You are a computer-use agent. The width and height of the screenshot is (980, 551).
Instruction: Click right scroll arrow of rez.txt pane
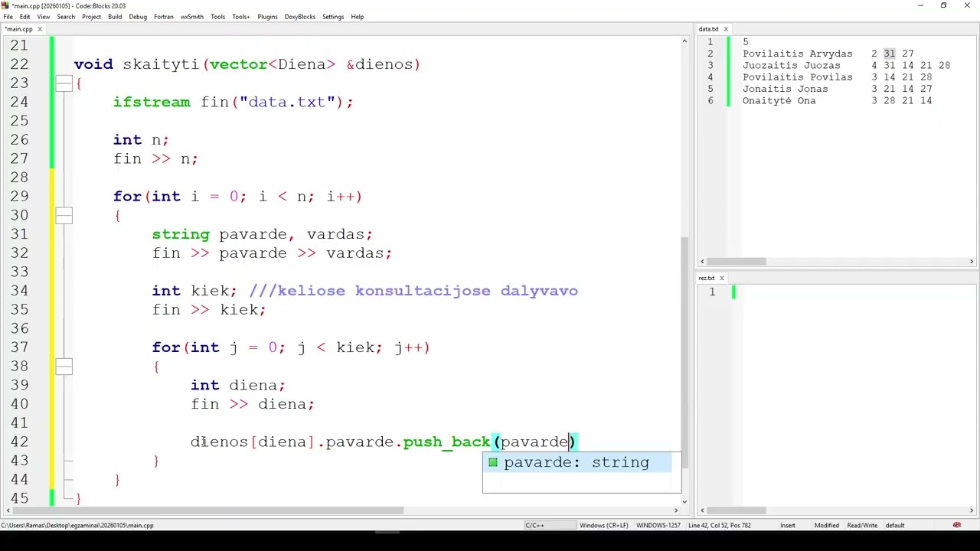[972, 510]
